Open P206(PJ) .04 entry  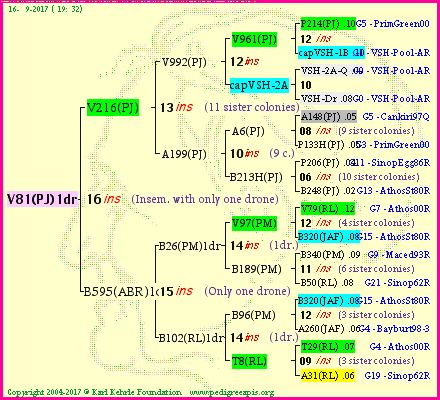click(328, 163)
